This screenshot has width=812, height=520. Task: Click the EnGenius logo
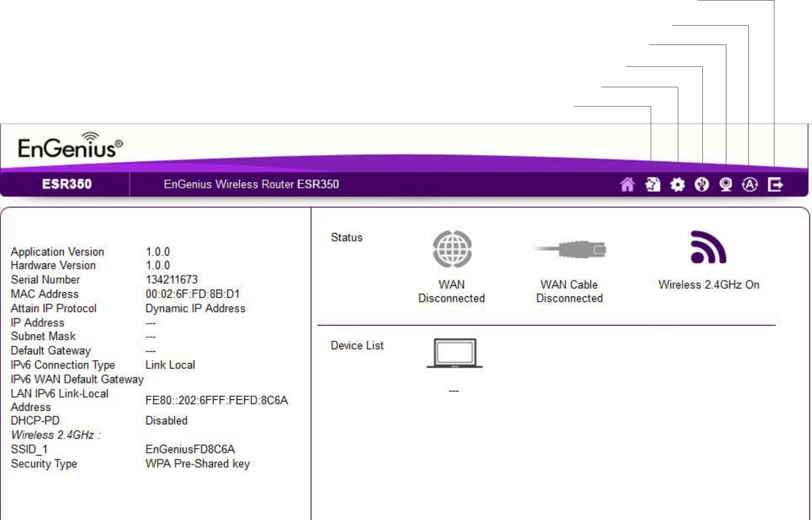point(70,145)
